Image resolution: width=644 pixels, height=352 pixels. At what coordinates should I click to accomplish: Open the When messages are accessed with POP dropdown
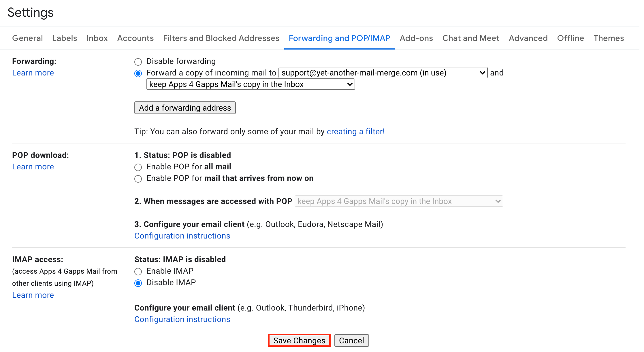click(398, 201)
